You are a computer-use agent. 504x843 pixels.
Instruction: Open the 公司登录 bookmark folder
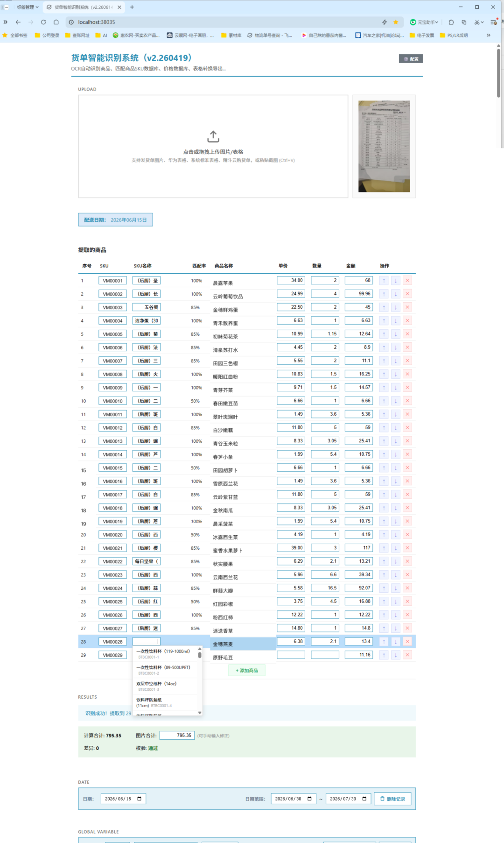point(47,35)
